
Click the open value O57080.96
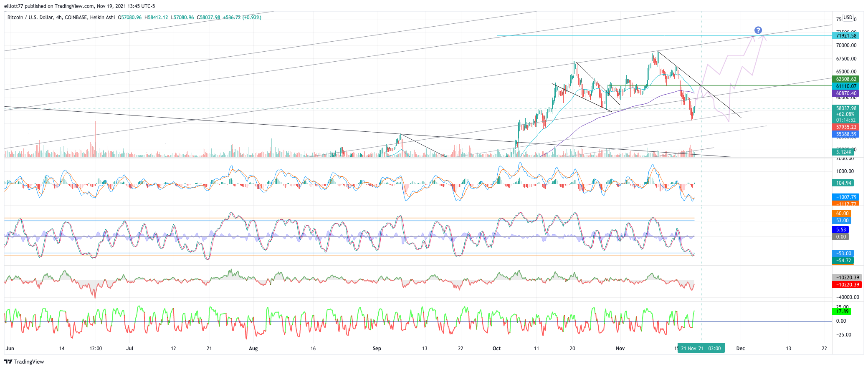coord(130,18)
